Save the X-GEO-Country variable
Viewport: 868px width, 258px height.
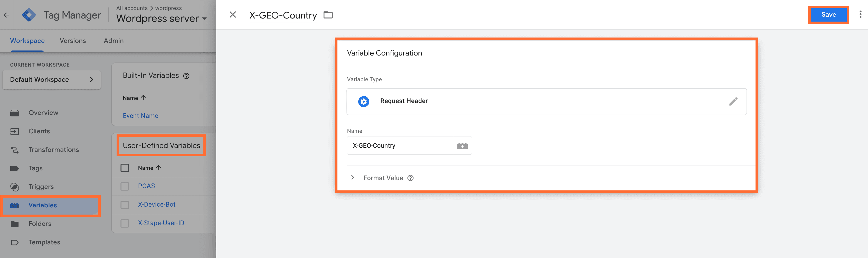click(828, 14)
